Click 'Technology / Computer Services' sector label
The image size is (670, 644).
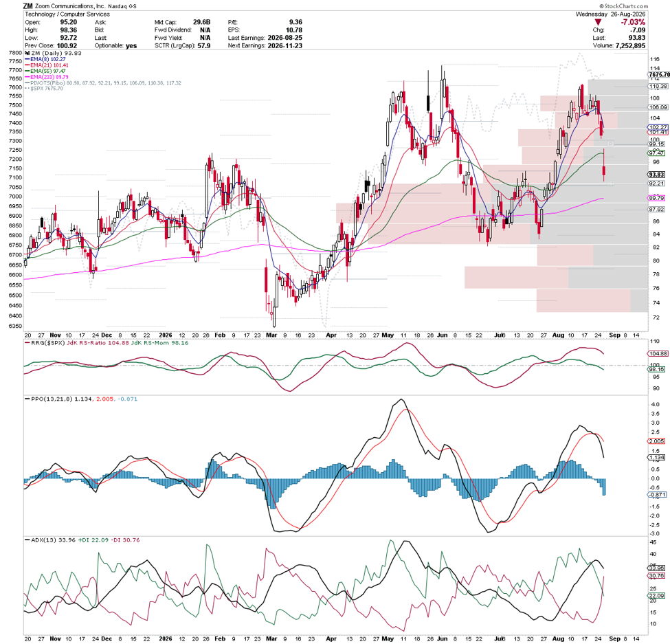[67, 14]
